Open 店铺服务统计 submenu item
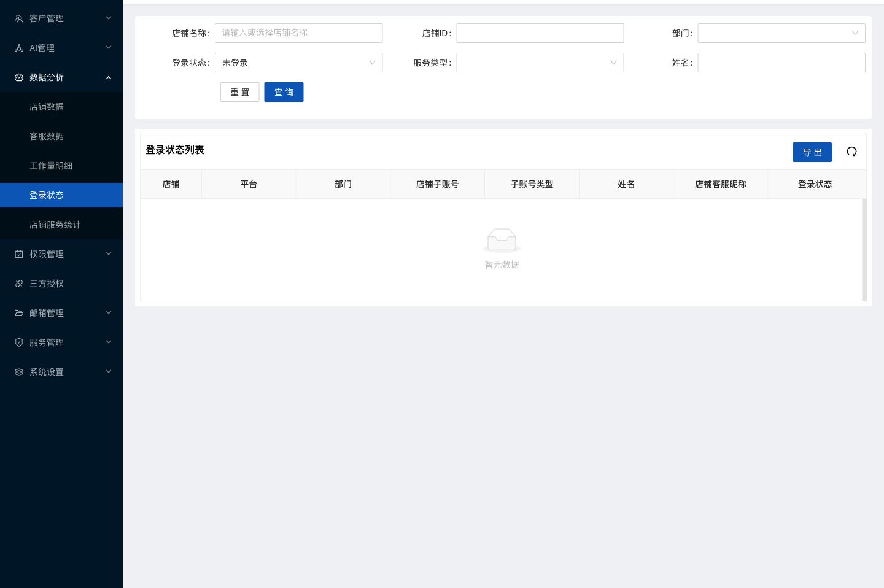This screenshot has width=884, height=588. [61, 225]
